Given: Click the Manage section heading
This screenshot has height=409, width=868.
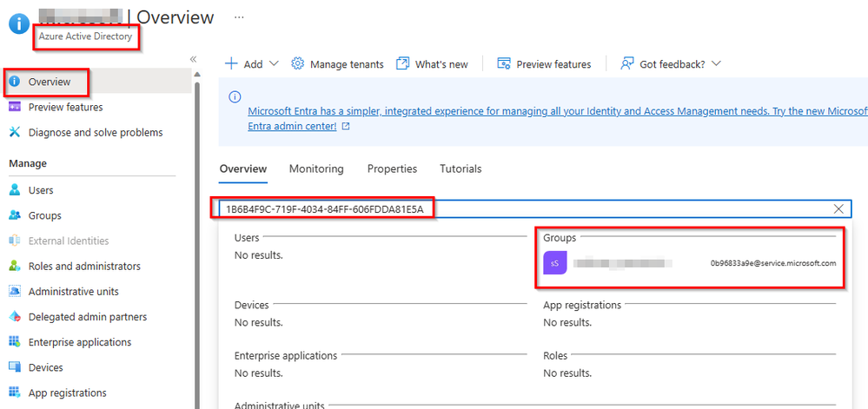Looking at the screenshot, I should click(x=28, y=163).
